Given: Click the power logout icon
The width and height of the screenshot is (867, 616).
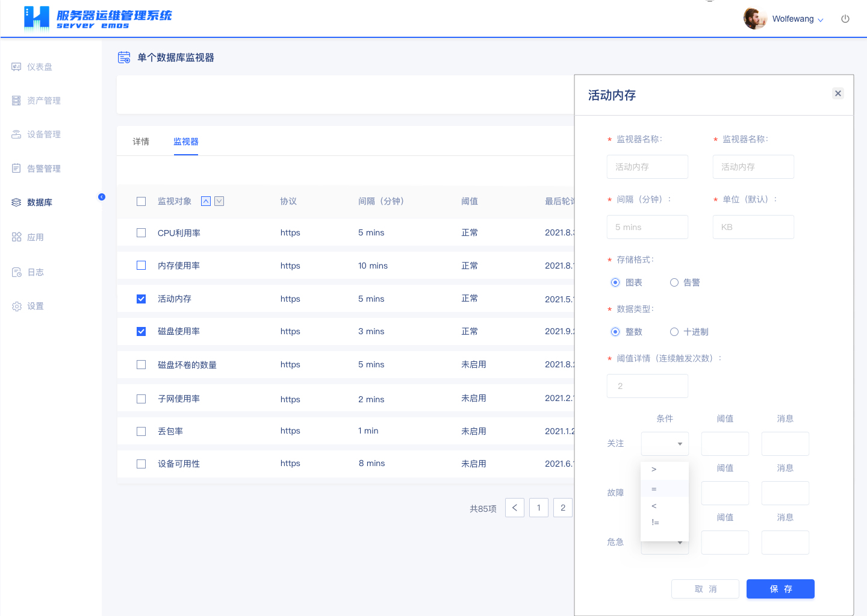Looking at the screenshot, I should [845, 19].
